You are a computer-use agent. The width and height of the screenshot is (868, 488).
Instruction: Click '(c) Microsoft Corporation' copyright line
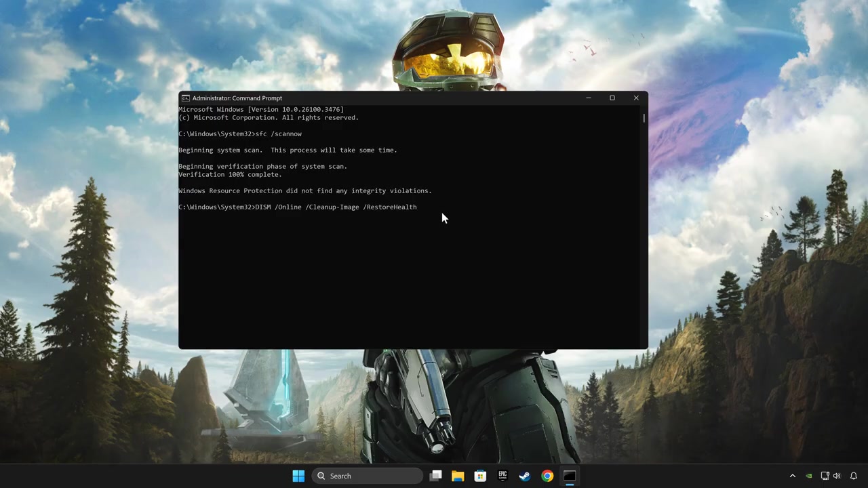(x=269, y=117)
